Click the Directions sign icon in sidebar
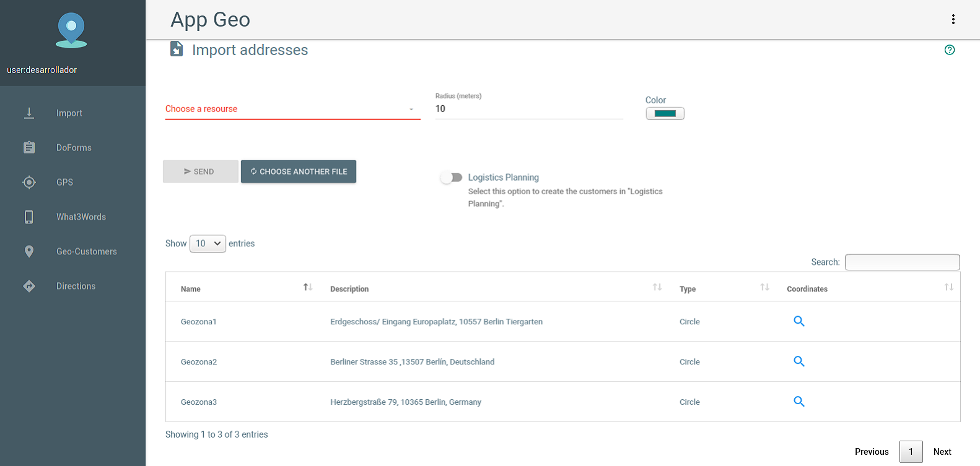The width and height of the screenshot is (980, 466). click(x=29, y=286)
